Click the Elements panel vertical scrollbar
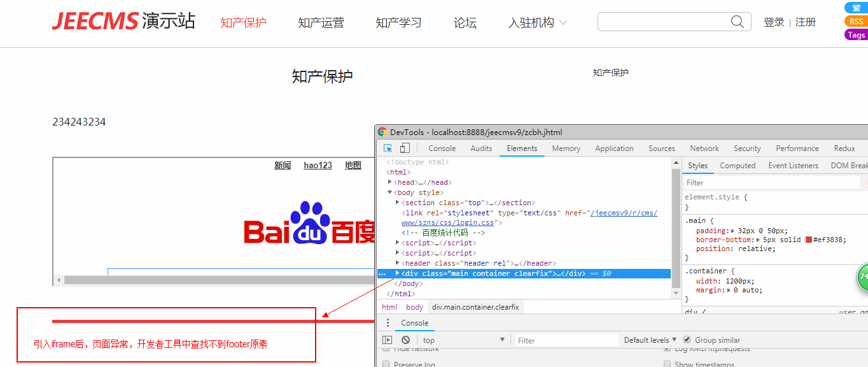This screenshot has width=868, height=367. 676,228
